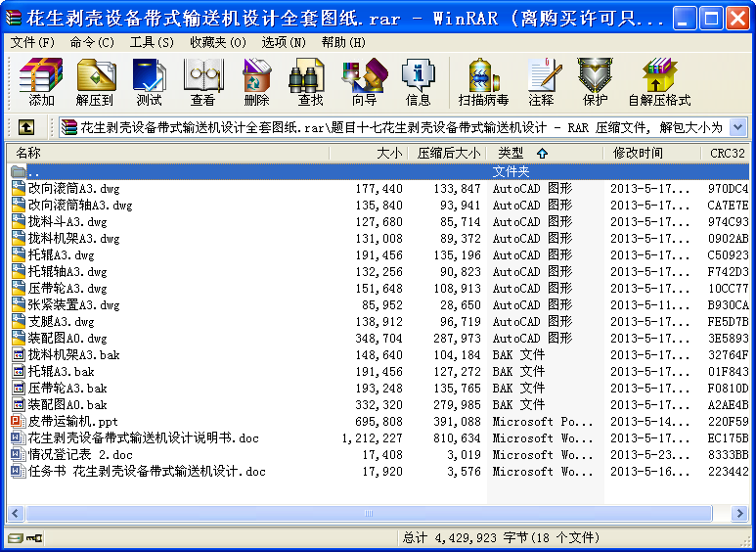Sort by the 名称 column header
756x552 pixels.
[x=168, y=154]
